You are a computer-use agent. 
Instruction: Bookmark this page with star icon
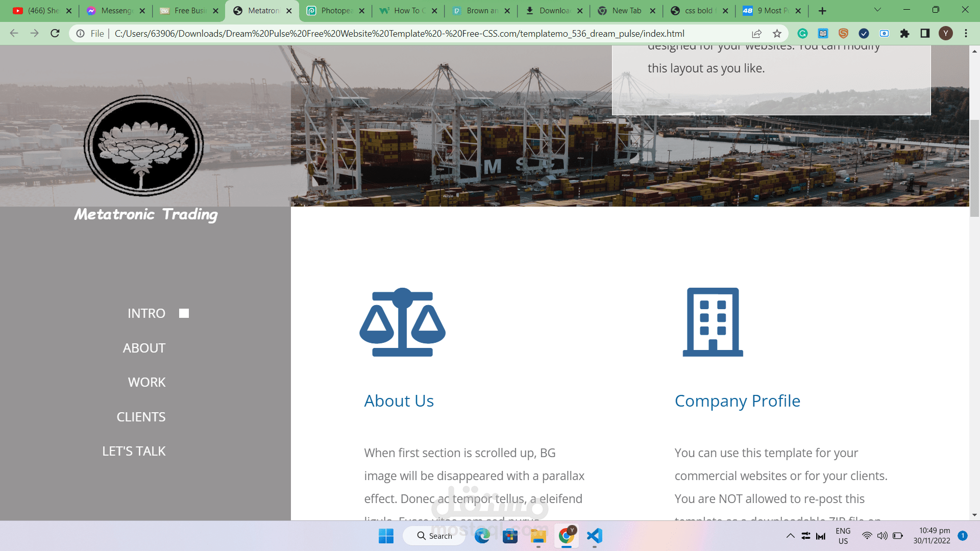(x=777, y=34)
